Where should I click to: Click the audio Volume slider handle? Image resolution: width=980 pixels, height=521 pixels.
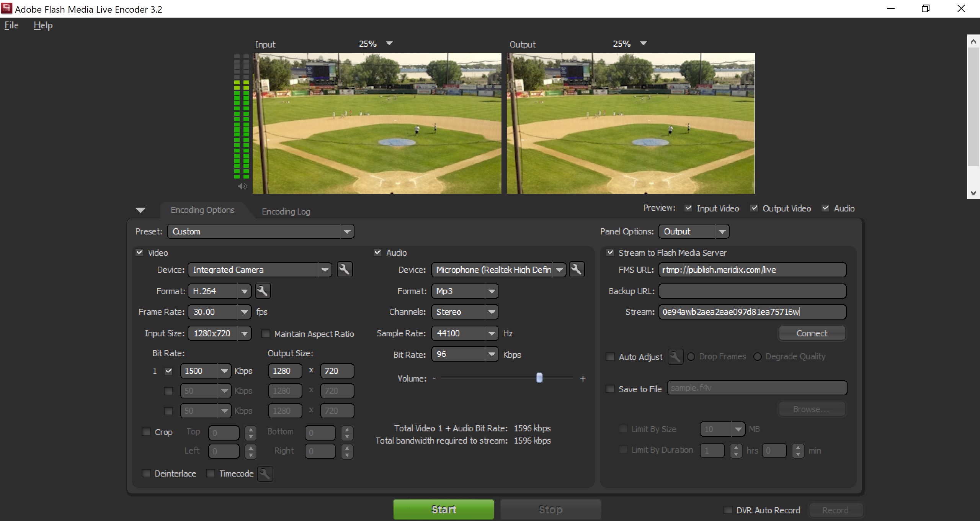point(539,378)
